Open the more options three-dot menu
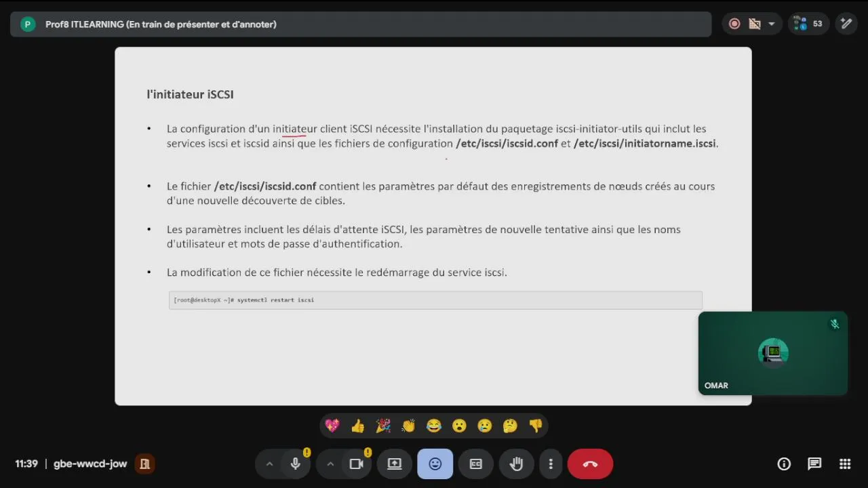This screenshot has width=868, height=488. tap(551, 464)
